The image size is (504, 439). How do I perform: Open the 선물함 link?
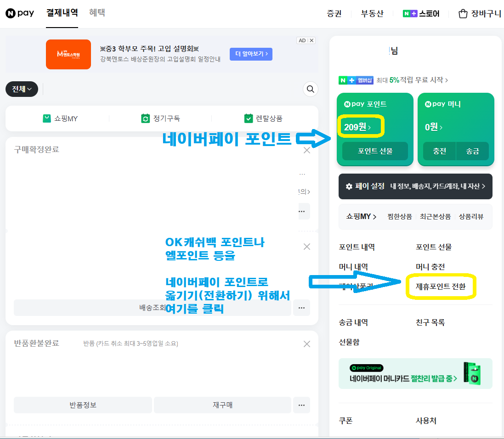(x=349, y=342)
